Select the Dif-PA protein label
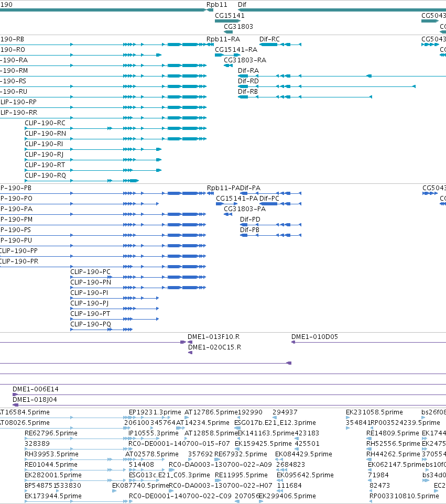This screenshot has width=446, height=504. pos(251,188)
